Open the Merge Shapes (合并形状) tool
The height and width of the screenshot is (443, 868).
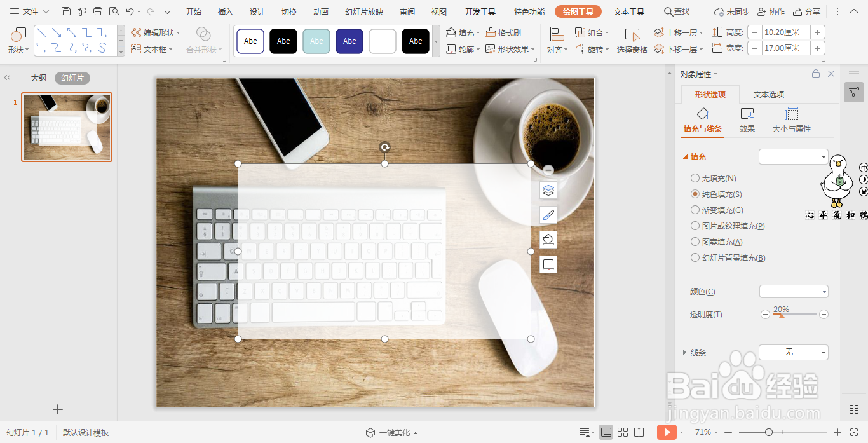click(203, 50)
